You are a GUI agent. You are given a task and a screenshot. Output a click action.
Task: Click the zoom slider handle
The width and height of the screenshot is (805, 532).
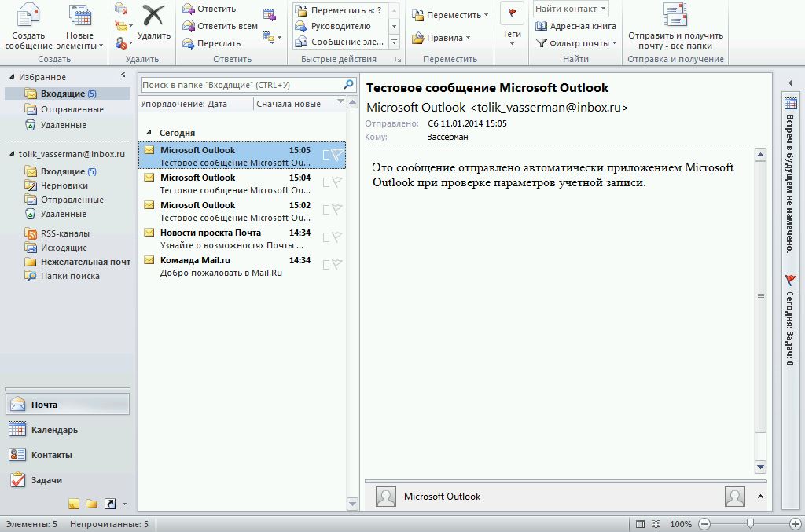tap(750, 523)
